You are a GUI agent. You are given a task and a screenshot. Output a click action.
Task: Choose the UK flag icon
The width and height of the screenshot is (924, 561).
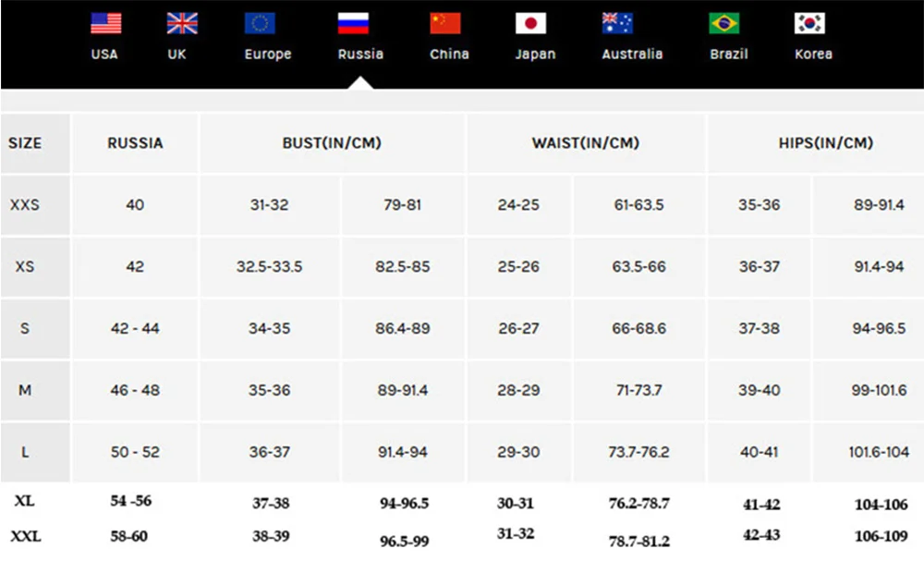point(182,24)
